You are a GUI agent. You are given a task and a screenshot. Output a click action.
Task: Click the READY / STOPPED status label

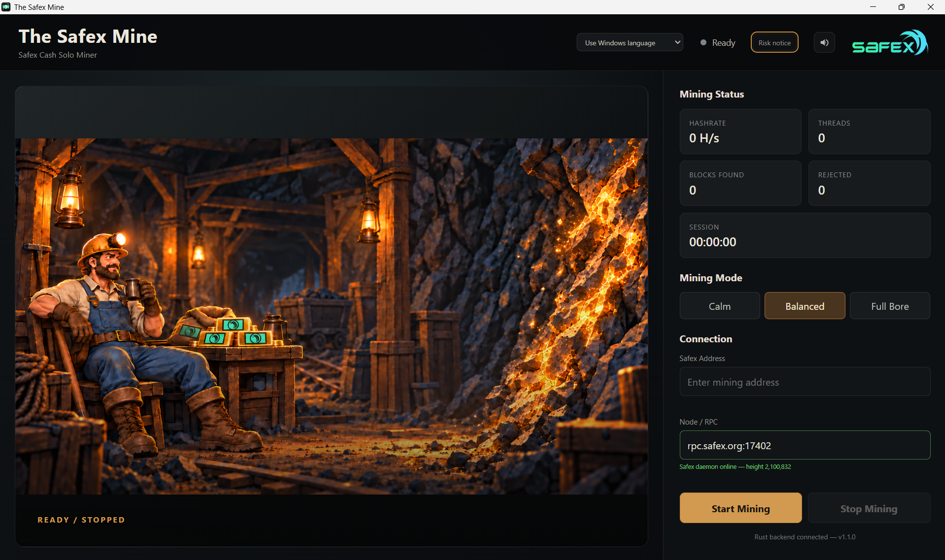tap(81, 520)
